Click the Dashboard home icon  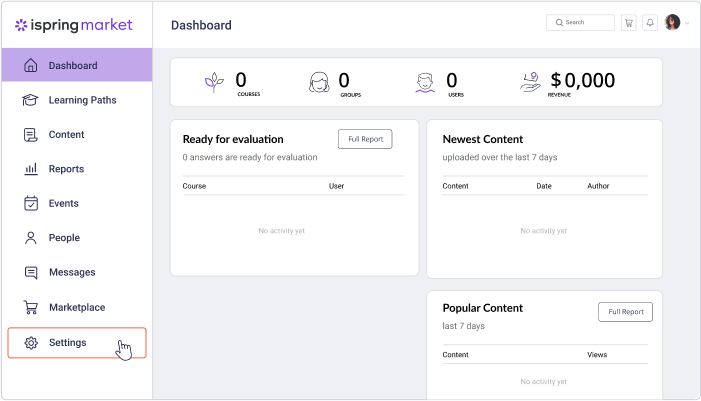tap(30, 65)
